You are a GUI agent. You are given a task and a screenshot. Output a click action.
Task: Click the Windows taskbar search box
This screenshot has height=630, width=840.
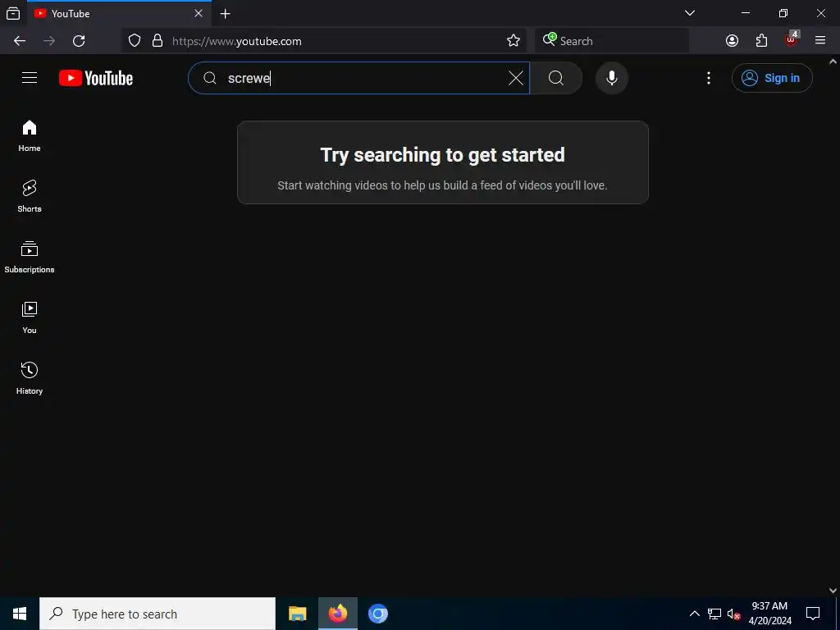pyautogui.click(x=157, y=614)
